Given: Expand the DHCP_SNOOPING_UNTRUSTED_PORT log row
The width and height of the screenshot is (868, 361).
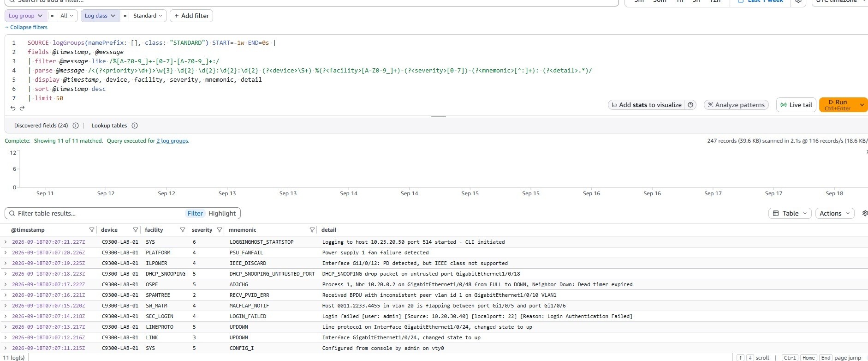Looking at the screenshot, I should pyautogui.click(x=6, y=274).
